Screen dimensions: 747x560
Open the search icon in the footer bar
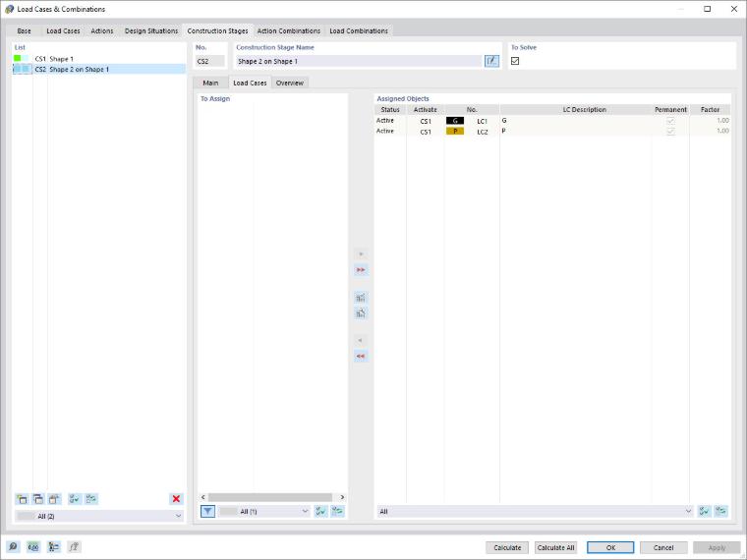(13, 546)
